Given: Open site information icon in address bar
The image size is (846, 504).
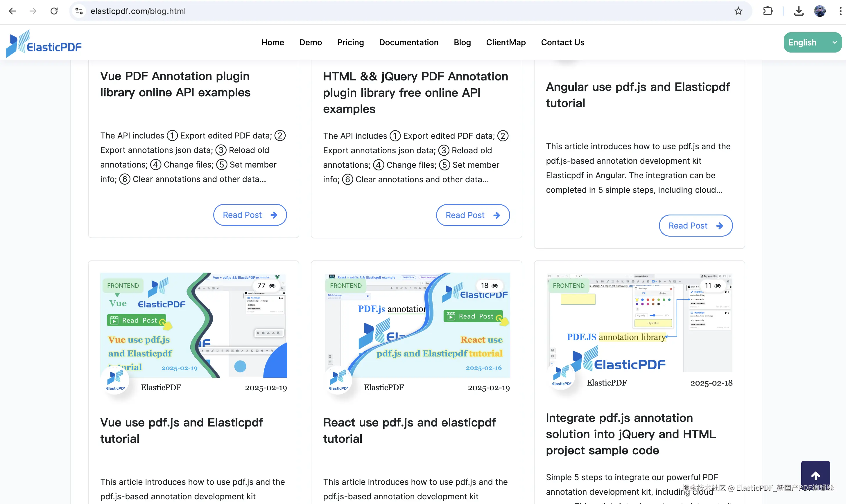Looking at the screenshot, I should pos(78,11).
